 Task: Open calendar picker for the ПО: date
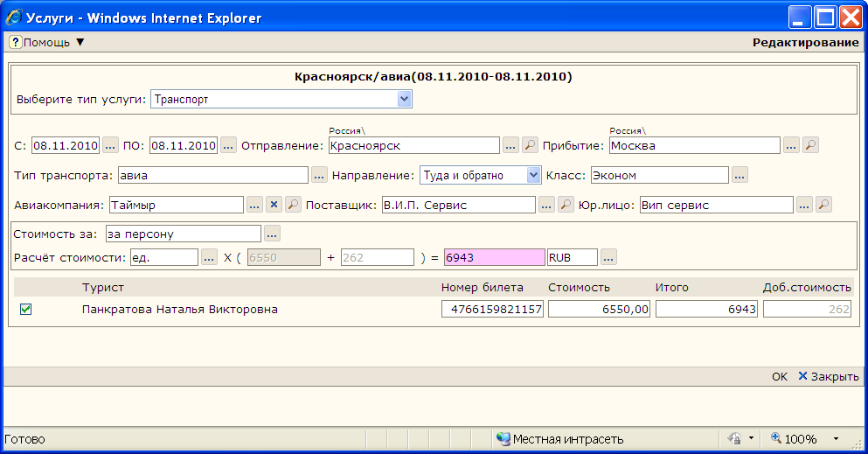coord(229,145)
